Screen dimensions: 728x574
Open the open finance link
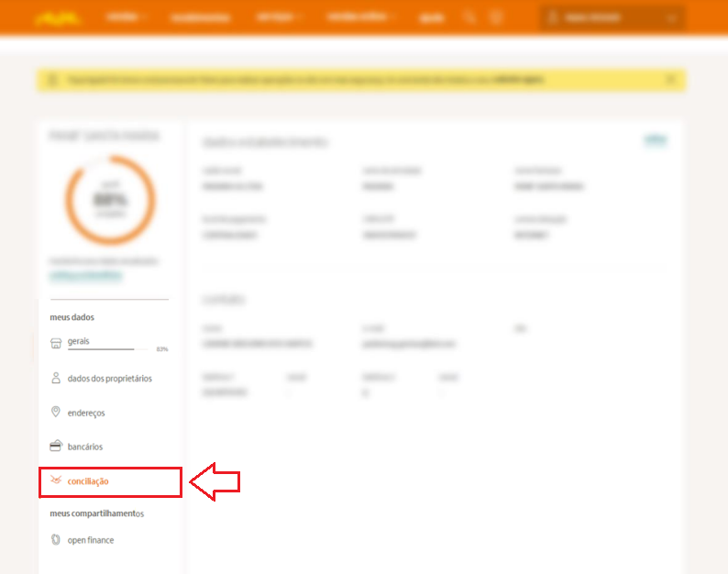coord(91,540)
